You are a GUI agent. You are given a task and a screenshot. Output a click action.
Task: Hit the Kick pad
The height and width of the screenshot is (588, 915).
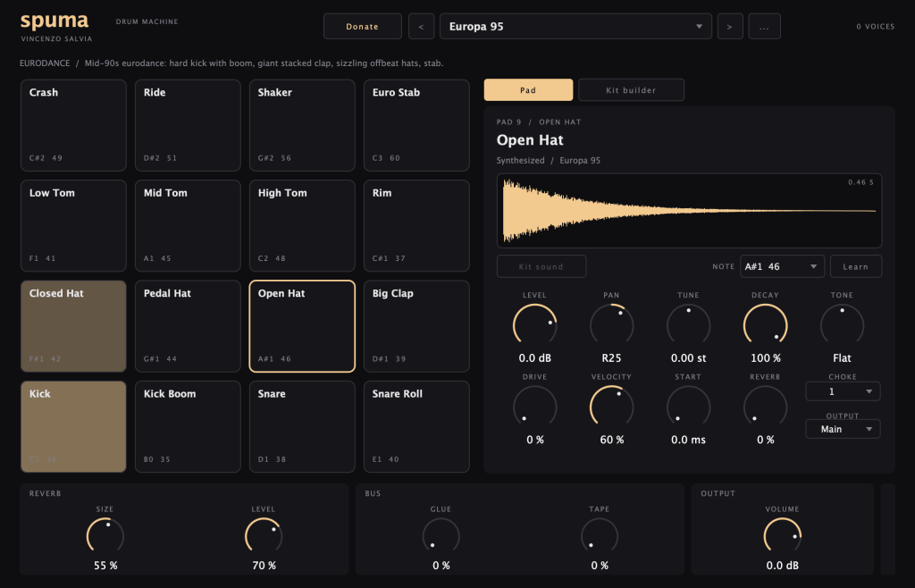click(x=73, y=426)
